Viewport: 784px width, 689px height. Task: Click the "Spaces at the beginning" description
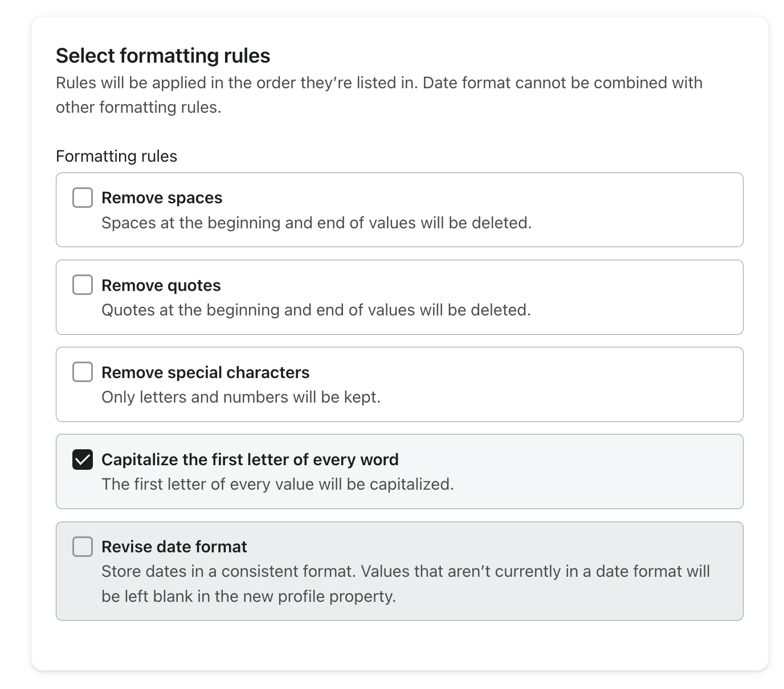[316, 223]
